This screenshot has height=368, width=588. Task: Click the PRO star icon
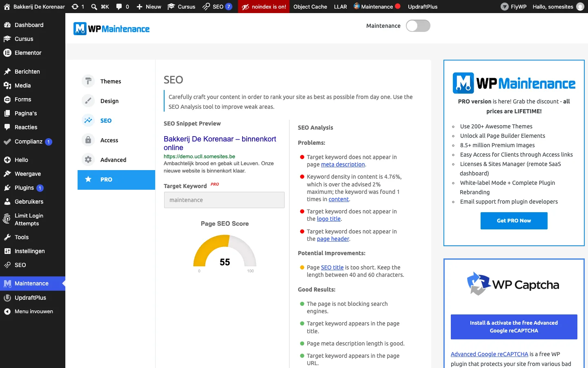tap(88, 179)
